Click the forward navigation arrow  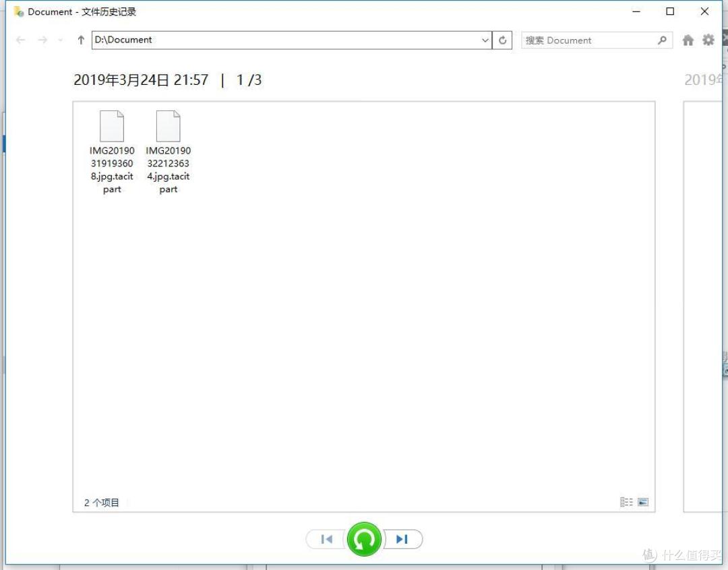[42, 40]
